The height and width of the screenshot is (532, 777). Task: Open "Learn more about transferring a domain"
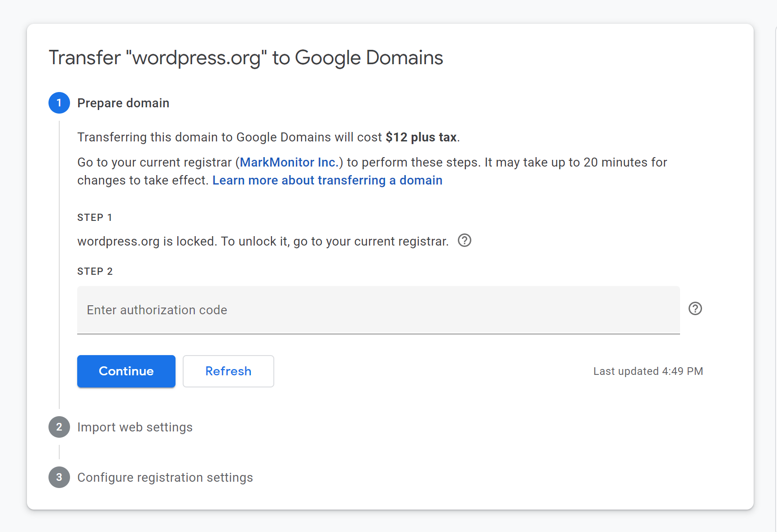(328, 180)
